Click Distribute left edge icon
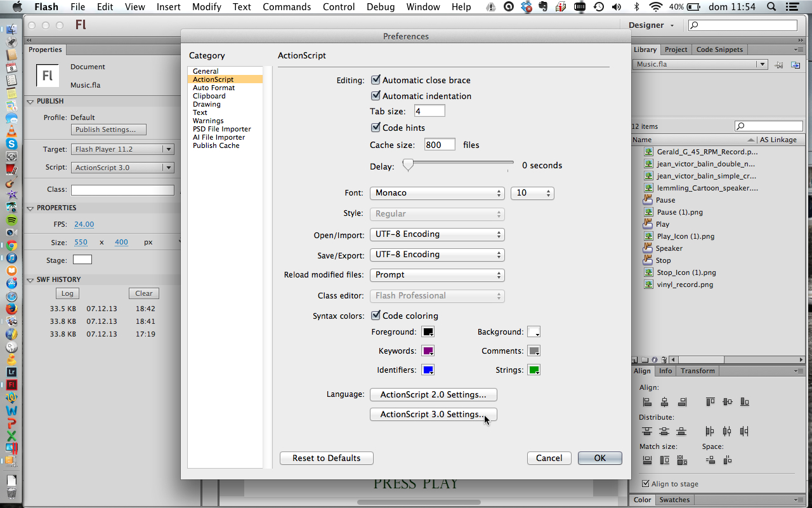Image resolution: width=812 pixels, height=508 pixels. pos(710,431)
